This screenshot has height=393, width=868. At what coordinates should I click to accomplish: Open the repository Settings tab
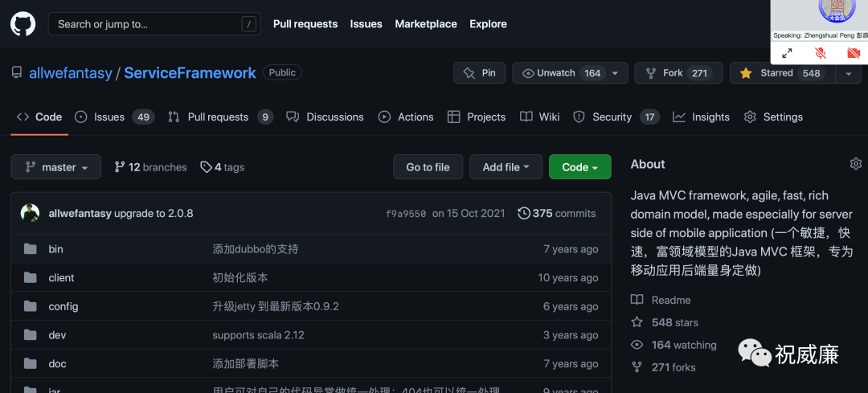[x=773, y=117]
